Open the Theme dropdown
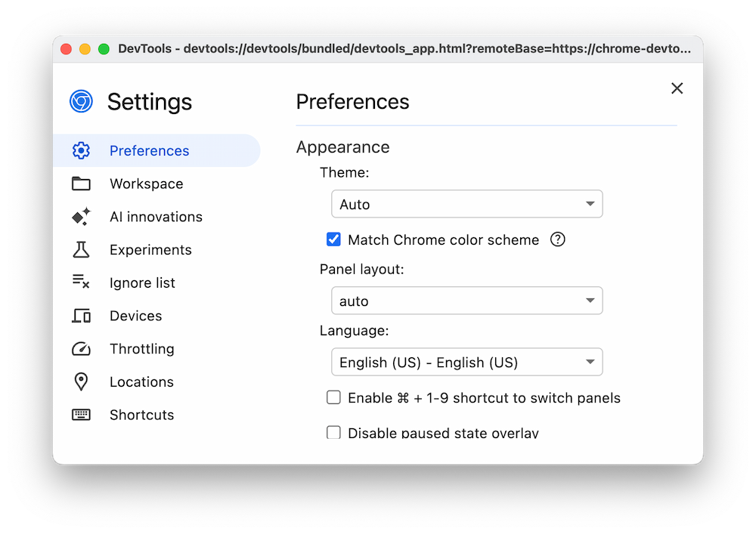 466,204
